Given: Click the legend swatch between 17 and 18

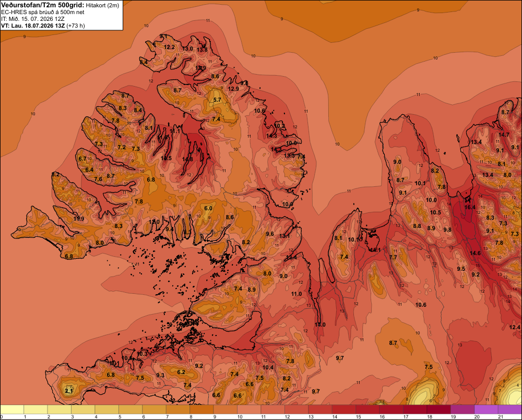Looking at the screenshot, I should (415, 409).
